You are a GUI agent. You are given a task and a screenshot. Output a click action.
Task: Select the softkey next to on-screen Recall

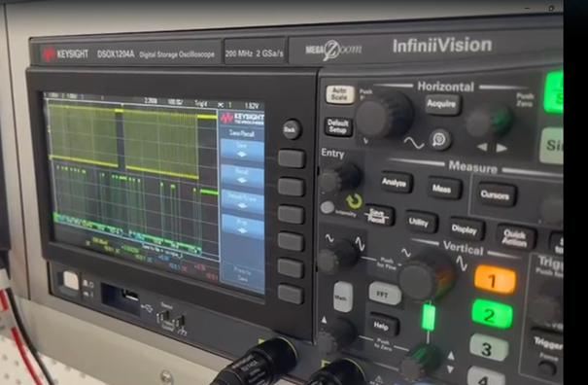click(x=292, y=187)
